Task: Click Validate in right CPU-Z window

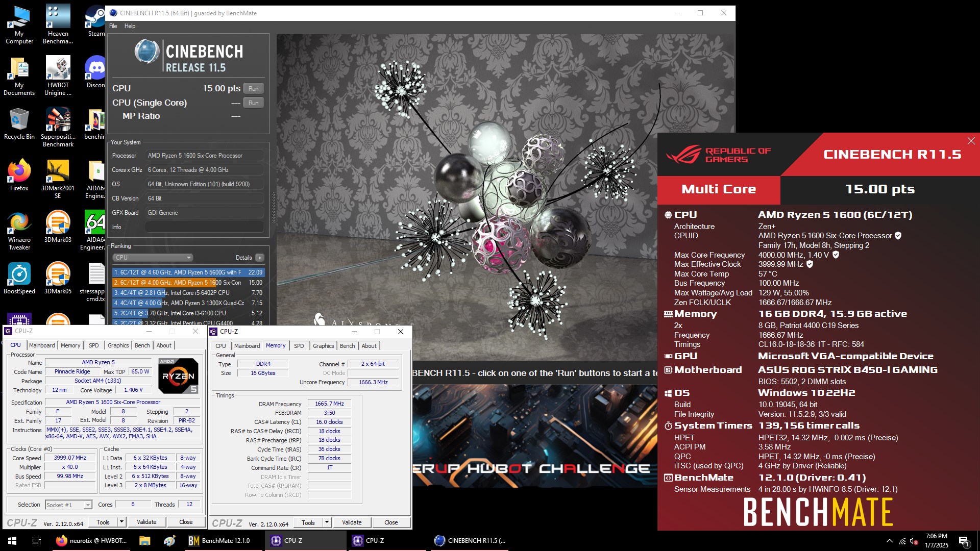Action: (352, 522)
